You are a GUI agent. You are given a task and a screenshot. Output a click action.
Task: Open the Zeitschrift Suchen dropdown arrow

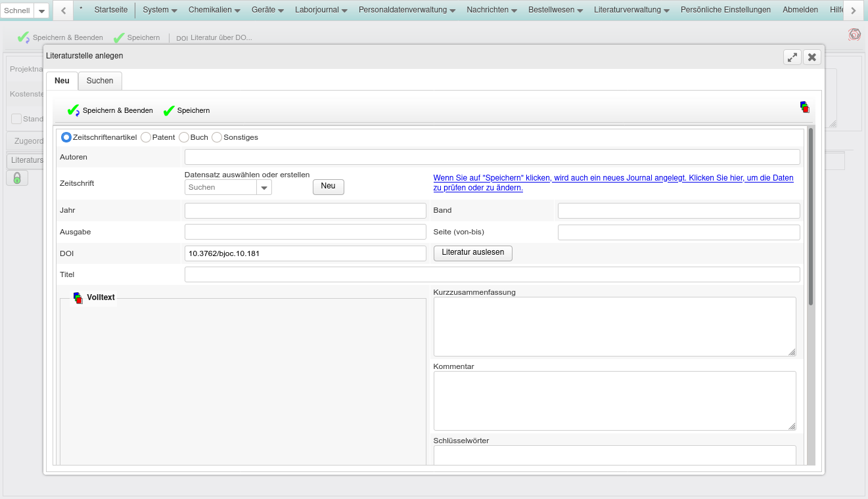[x=264, y=188]
